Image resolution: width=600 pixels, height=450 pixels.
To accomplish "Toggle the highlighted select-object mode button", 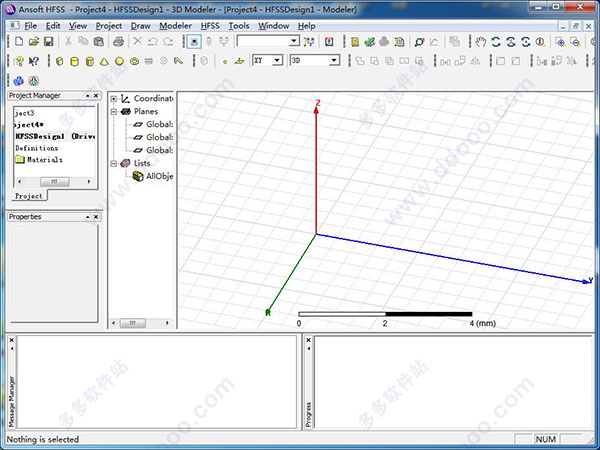I will coord(194,41).
